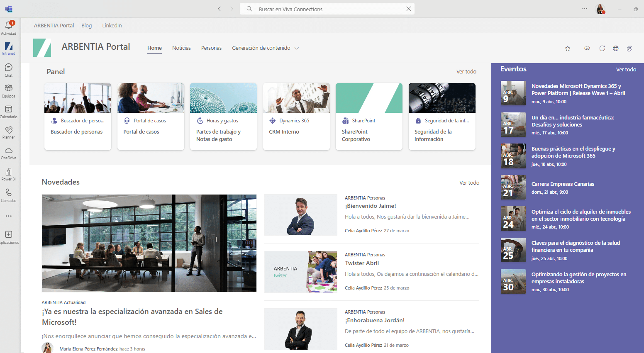Copy link with the link icon
Image resolution: width=644 pixels, height=353 pixels.
pos(587,49)
